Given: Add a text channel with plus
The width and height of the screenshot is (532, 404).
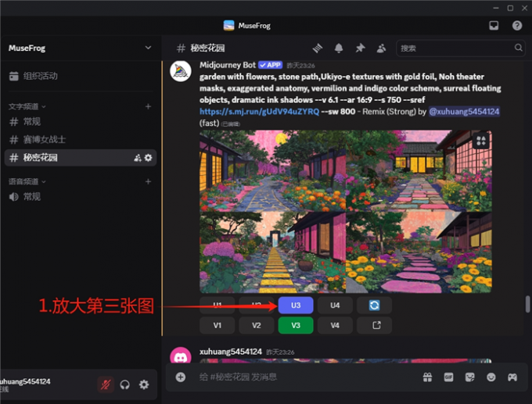Looking at the screenshot, I should point(149,107).
